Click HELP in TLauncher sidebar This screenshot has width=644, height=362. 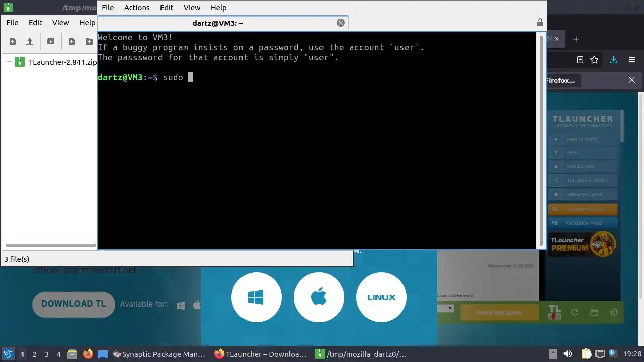click(x=583, y=153)
